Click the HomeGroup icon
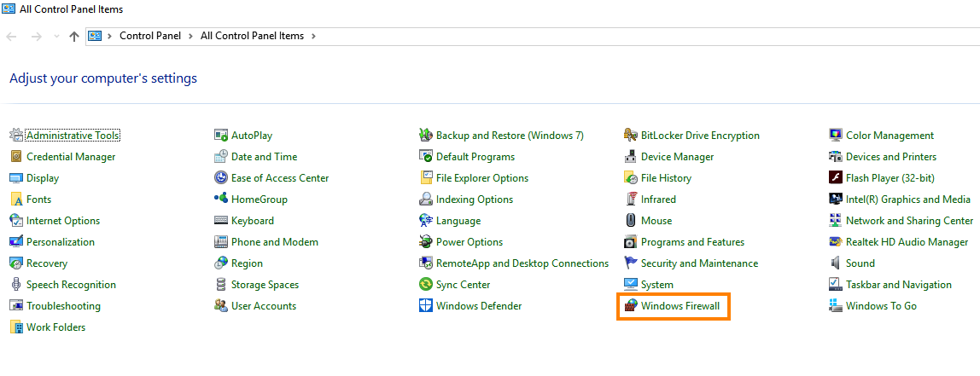The image size is (980, 376). [220, 200]
